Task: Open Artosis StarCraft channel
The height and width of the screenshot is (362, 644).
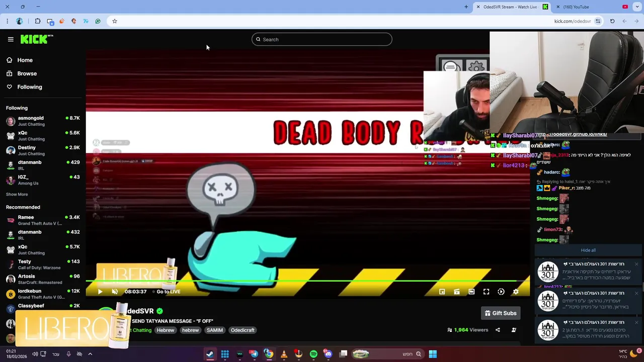Action: click(x=43, y=279)
